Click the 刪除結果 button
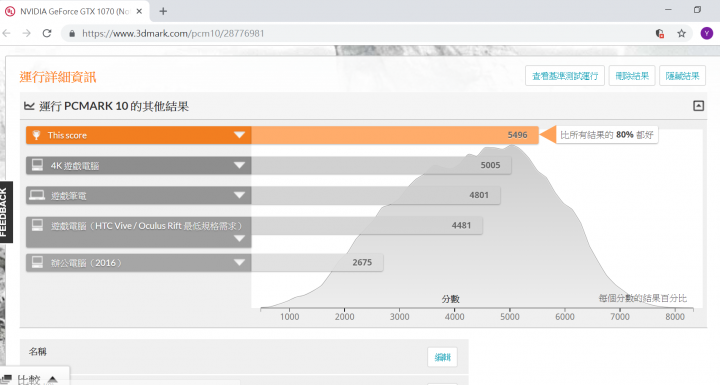Image resolution: width=720 pixels, height=385 pixels. tap(632, 76)
